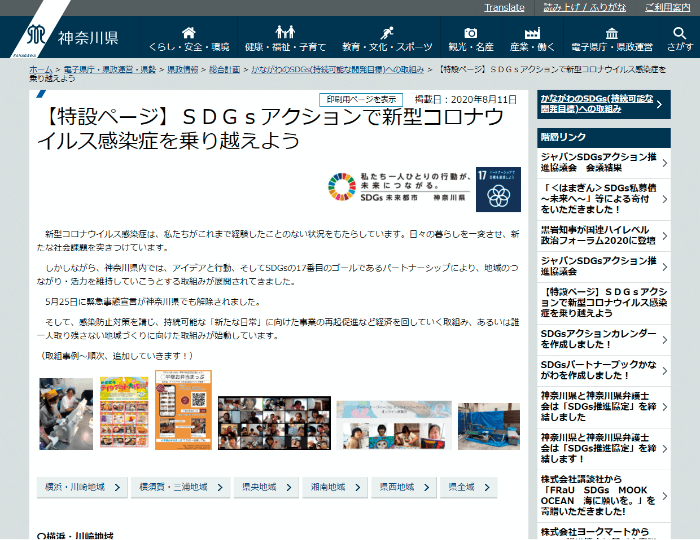Jump to 県全域 section button
This screenshot has width=700, height=540.
(469, 487)
